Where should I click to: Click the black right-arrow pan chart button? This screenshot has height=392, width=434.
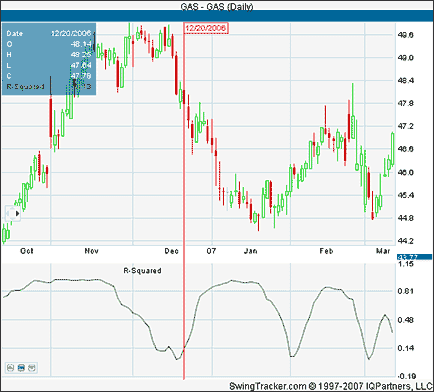[17, 213]
